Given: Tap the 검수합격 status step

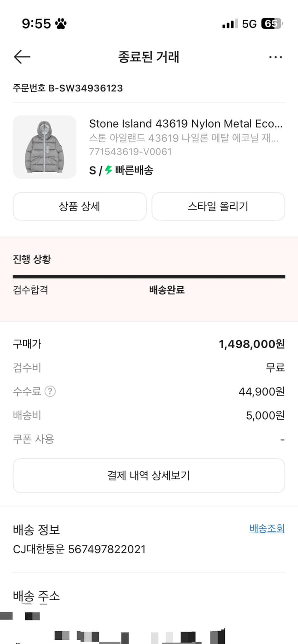Looking at the screenshot, I should (x=29, y=290).
